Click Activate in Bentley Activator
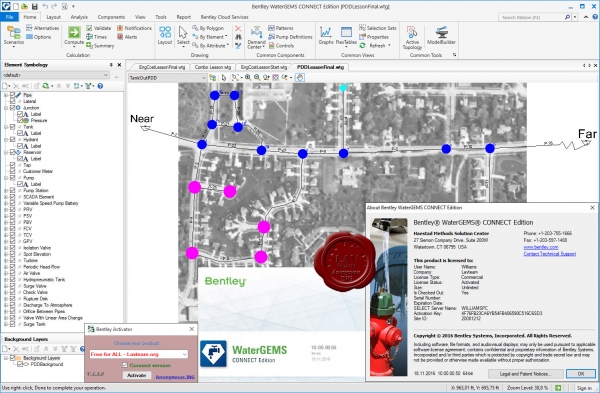 coord(136,375)
